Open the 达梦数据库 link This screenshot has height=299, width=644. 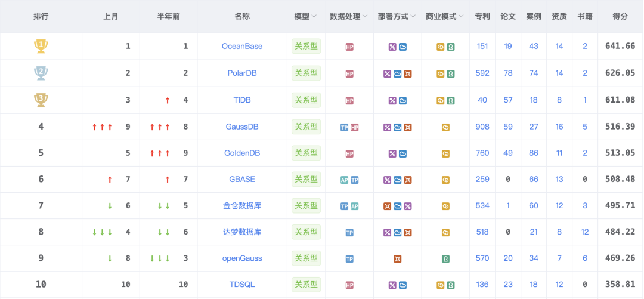(242, 232)
